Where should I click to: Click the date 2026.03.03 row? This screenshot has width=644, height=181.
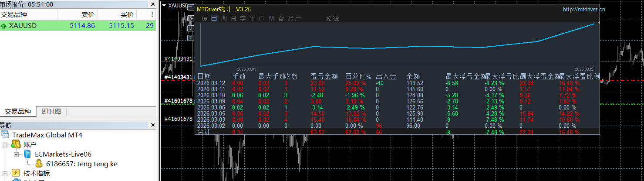211,120
